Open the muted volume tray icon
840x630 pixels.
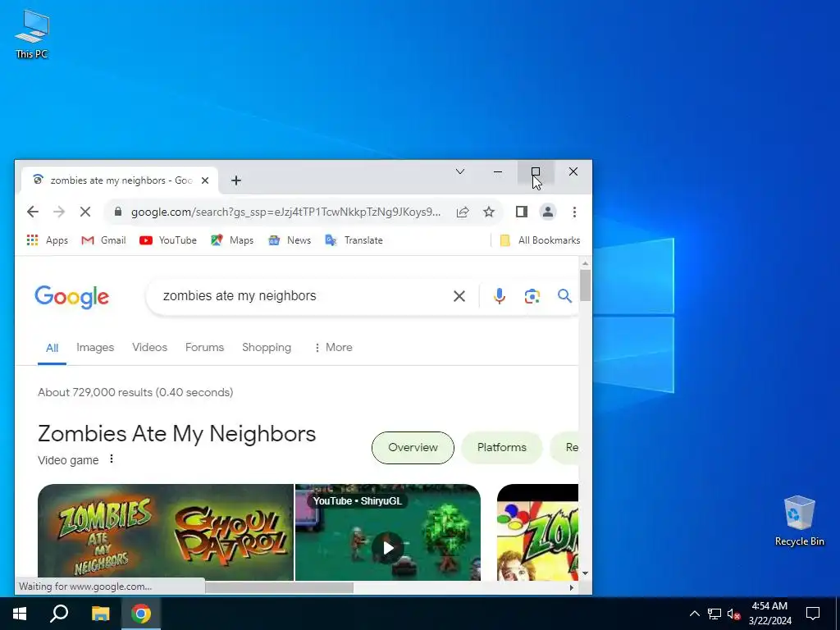click(x=733, y=614)
